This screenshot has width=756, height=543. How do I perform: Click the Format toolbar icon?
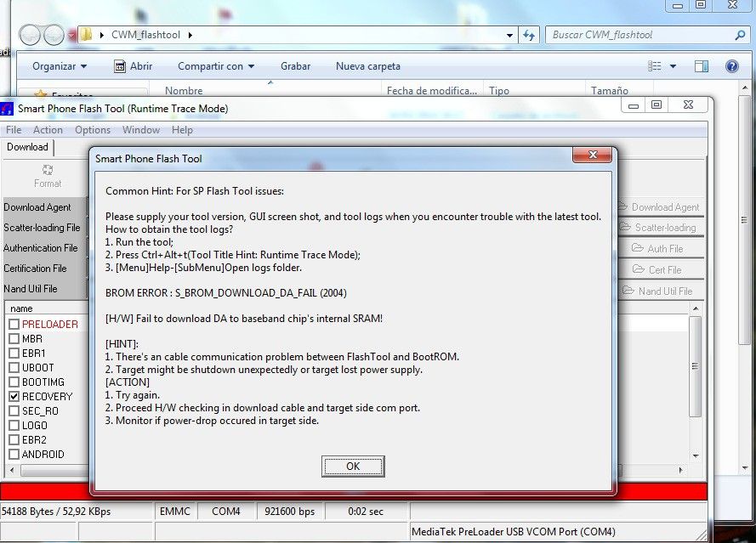[48, 177]
